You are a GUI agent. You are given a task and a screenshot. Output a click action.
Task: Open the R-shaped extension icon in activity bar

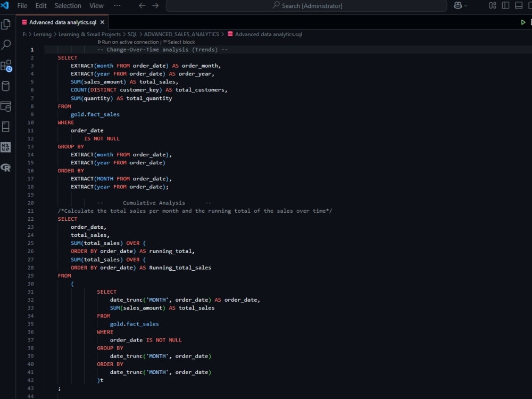[6, 168]
